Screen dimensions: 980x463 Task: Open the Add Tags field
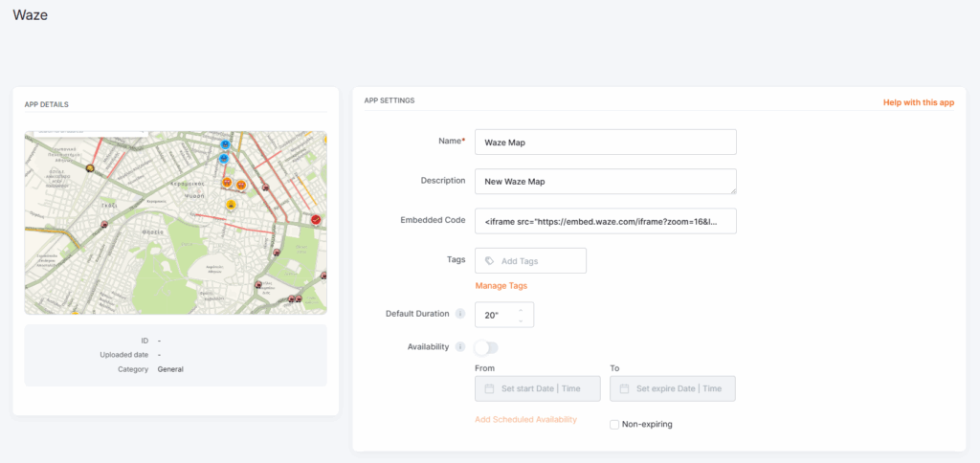pos(536,260)
